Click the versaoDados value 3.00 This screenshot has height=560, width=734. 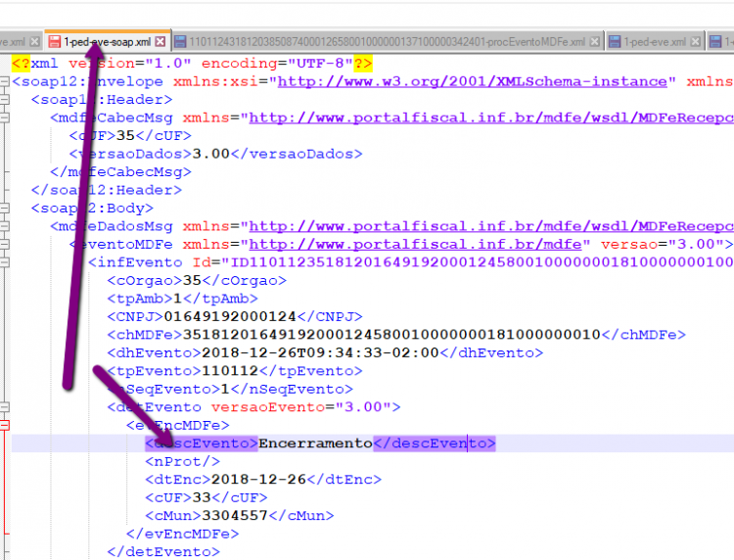click(x=210, y=154)
